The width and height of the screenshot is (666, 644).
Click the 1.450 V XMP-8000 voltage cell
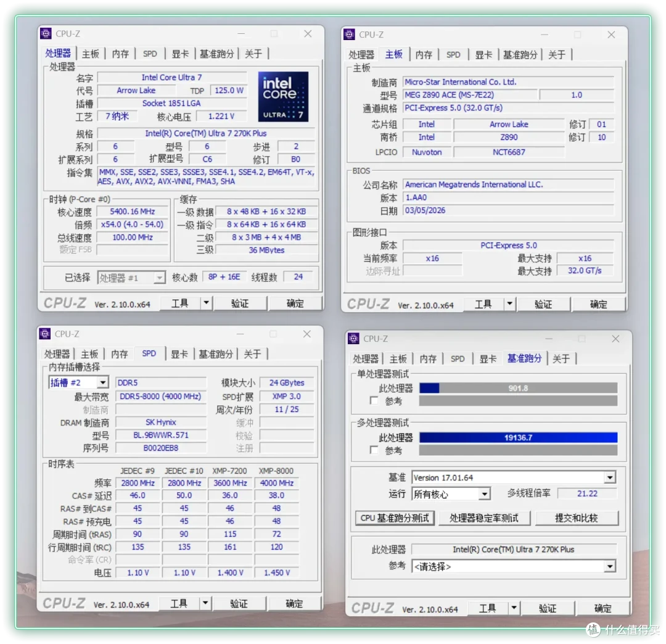(x=276, y=572)
